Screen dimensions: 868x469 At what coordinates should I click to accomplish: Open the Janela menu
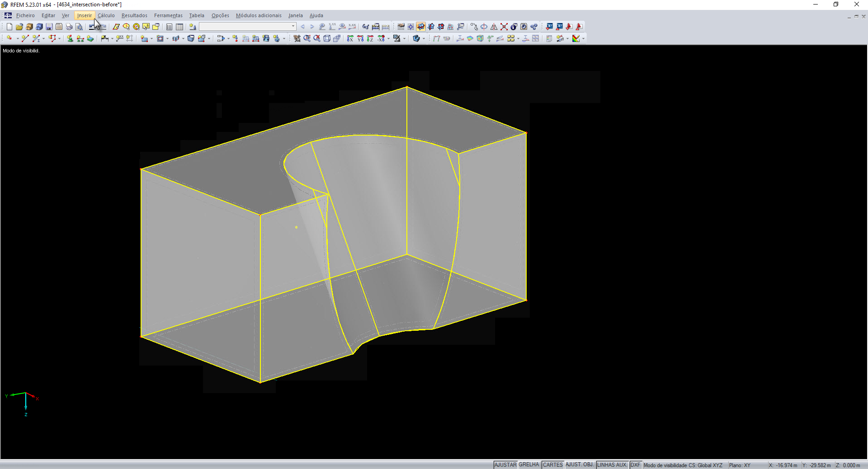point(296,15)
